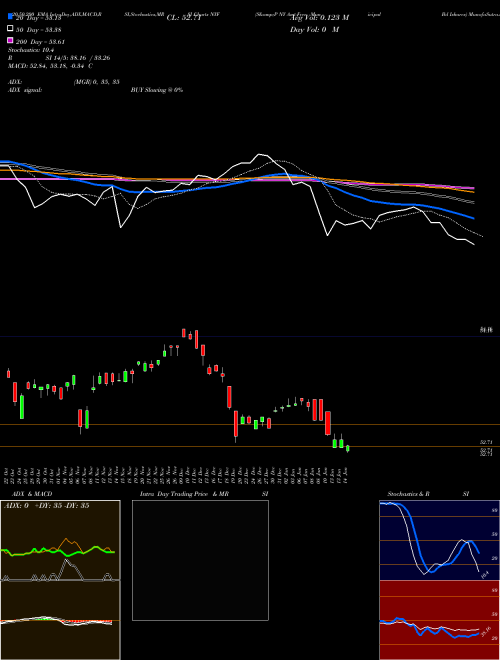
Task: Click the 'Avg Vol: 0.123 M' label
Action: click(x=319, y=18)
